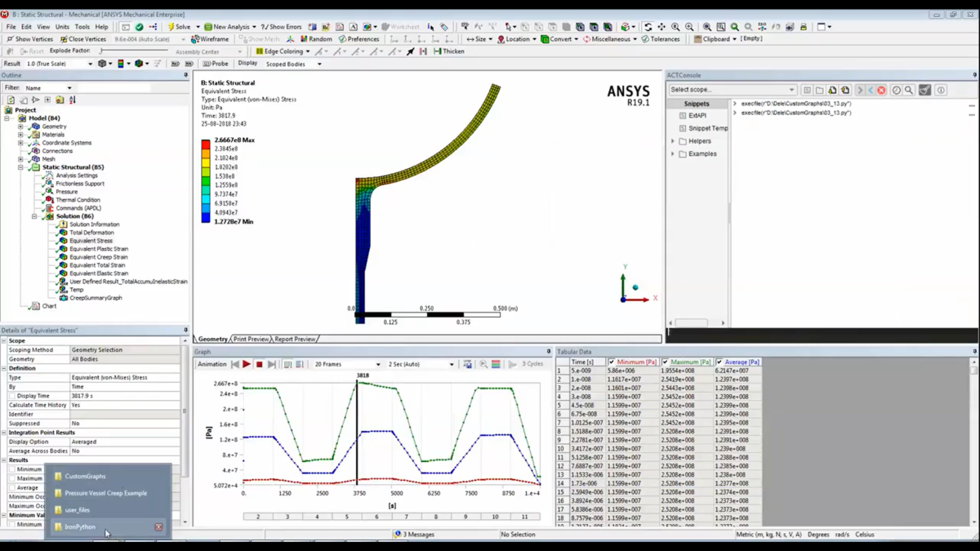Viewport: 980px width, 551px height.
Task: Click the Probe tool button
Action: point(216,64)
